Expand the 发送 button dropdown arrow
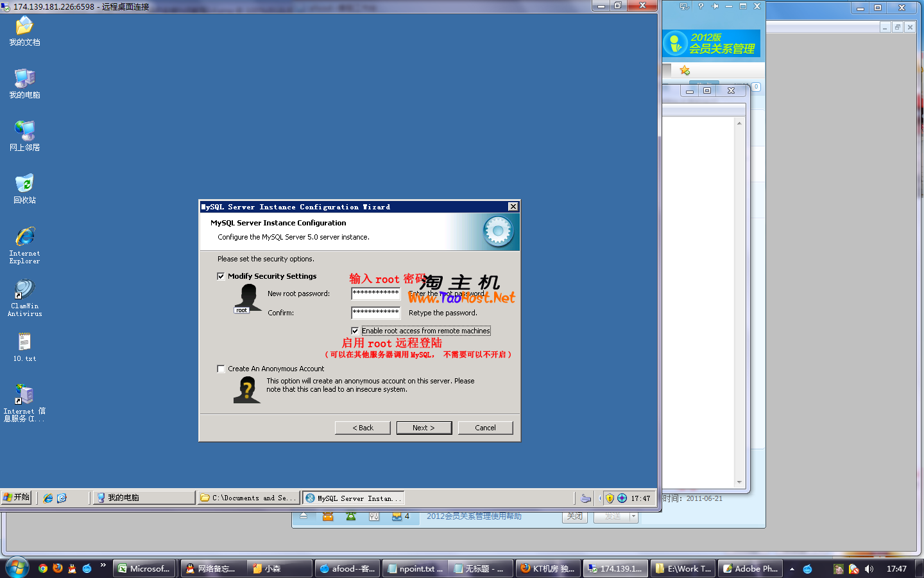The image size is (924, 578). (634, 516)
